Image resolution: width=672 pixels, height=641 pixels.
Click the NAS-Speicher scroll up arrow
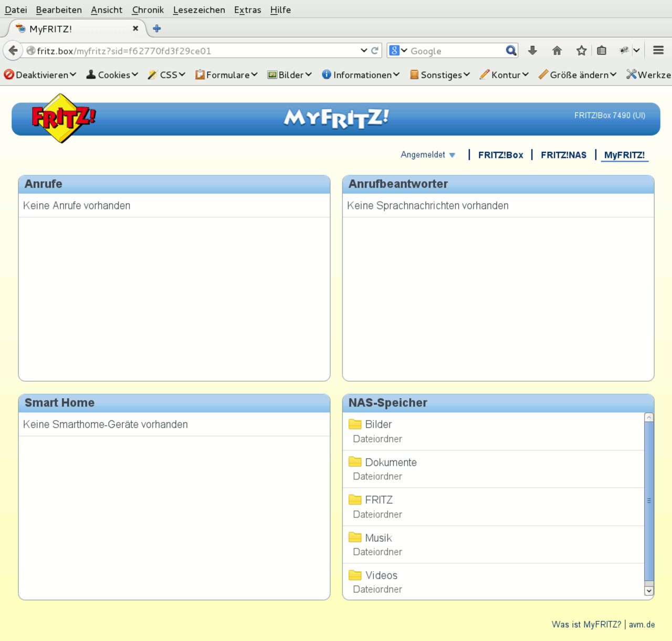(x=649, y=418)
